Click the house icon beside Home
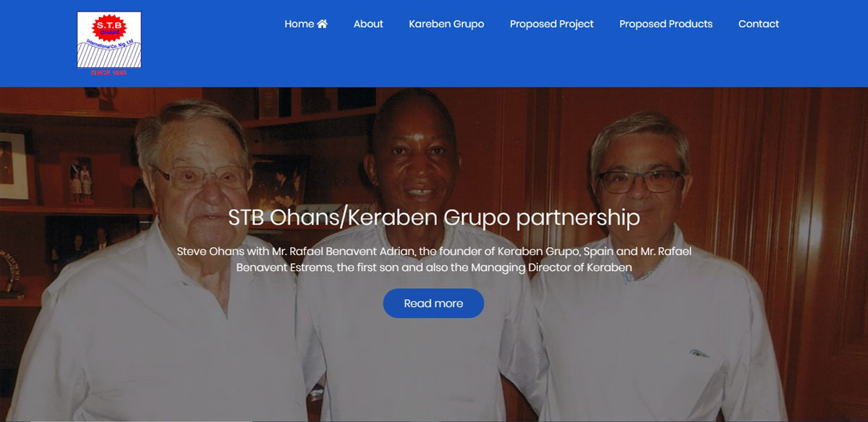868x422 pixels. pyautogui.click(x=323, y=24)
